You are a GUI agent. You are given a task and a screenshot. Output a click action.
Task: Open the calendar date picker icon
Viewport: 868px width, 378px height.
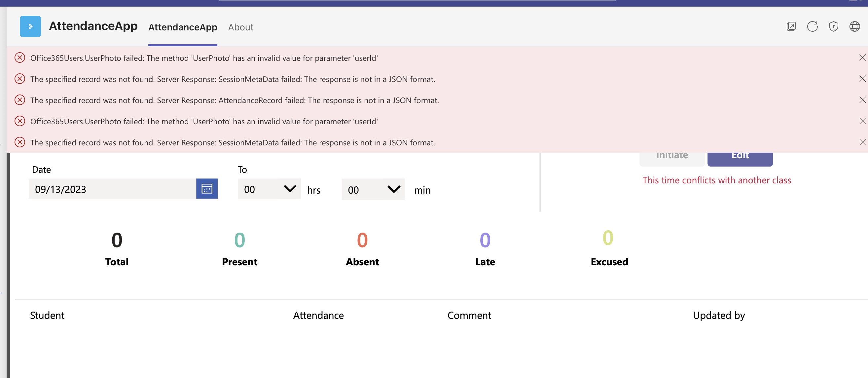[x=206, y=189]
